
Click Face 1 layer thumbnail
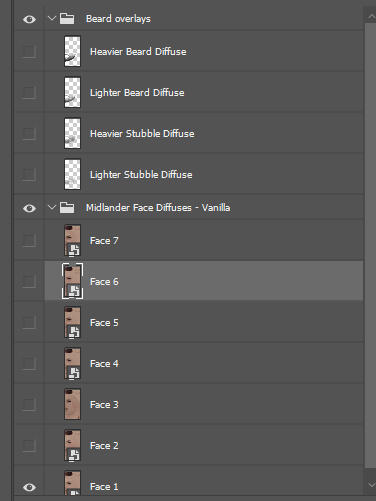point(72,483)
